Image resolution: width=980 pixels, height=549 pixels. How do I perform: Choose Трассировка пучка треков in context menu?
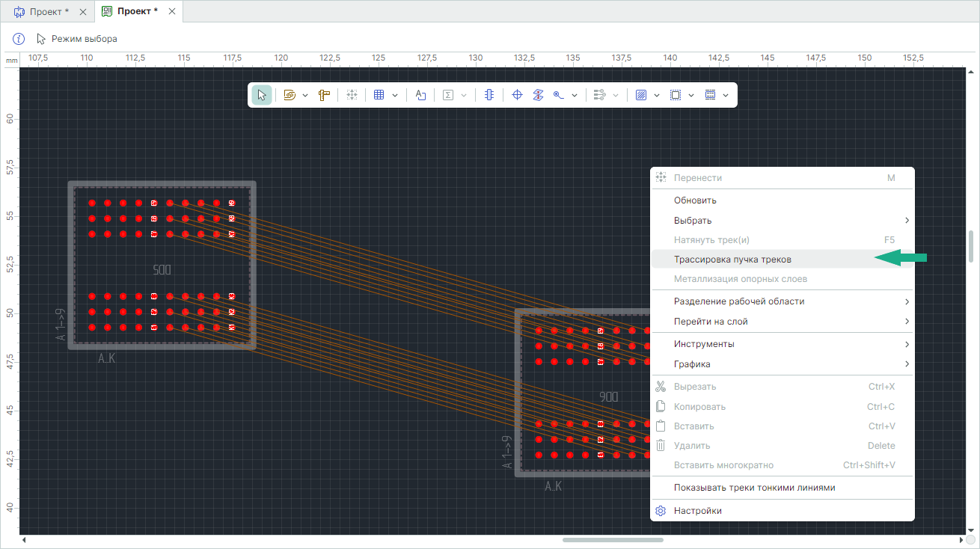(x=732, y=260)
